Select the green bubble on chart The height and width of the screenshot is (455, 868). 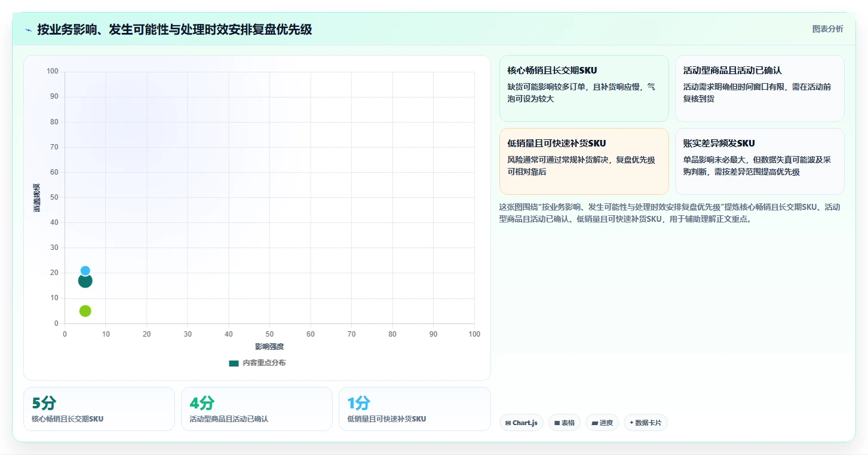click(x=85, y=311)
